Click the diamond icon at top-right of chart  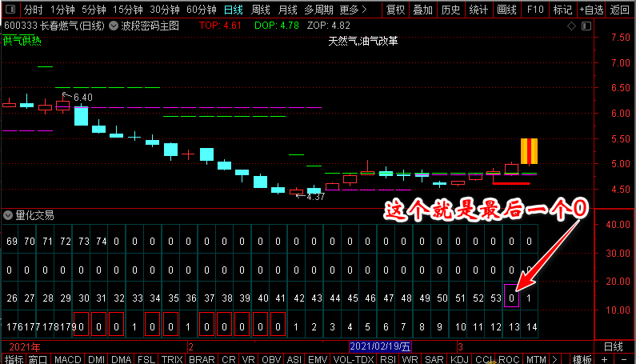click(570, 26)
